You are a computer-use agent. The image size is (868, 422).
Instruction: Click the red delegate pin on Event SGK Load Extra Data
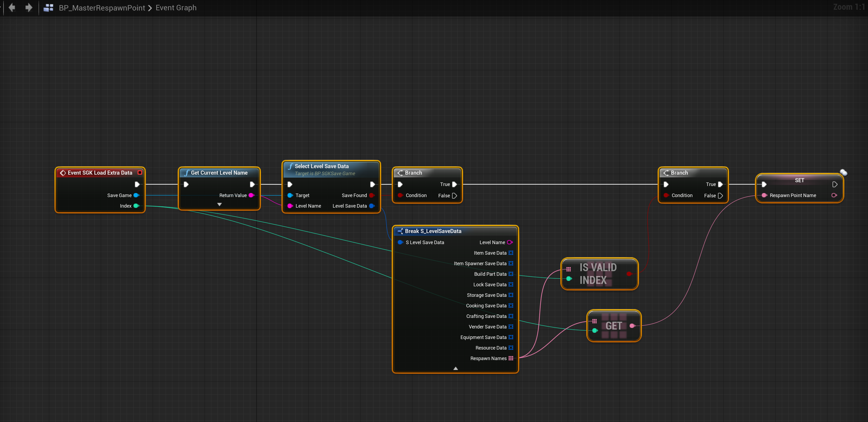[x=139, y=172]
